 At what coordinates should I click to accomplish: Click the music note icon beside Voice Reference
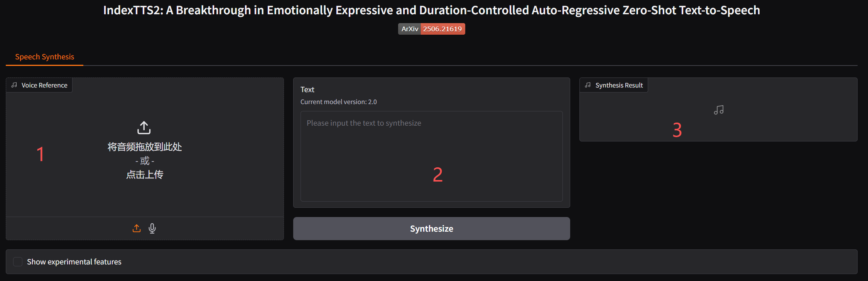pyautogui.click(x=14, y=85)
